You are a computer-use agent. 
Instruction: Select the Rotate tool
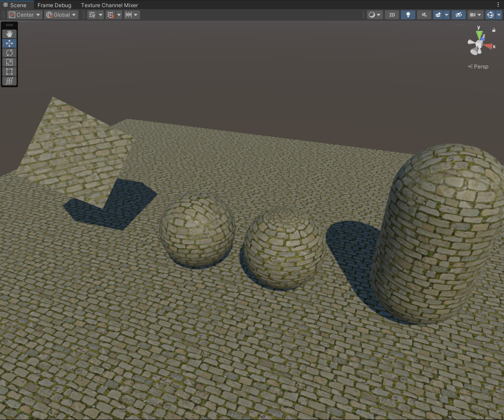[x=9, y=53]
